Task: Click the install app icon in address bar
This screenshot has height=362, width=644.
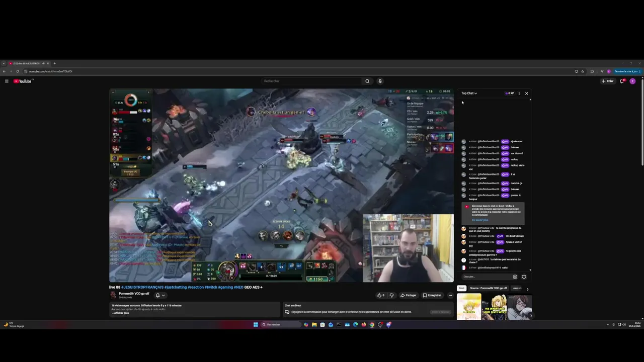Action: tap(576, 71)
